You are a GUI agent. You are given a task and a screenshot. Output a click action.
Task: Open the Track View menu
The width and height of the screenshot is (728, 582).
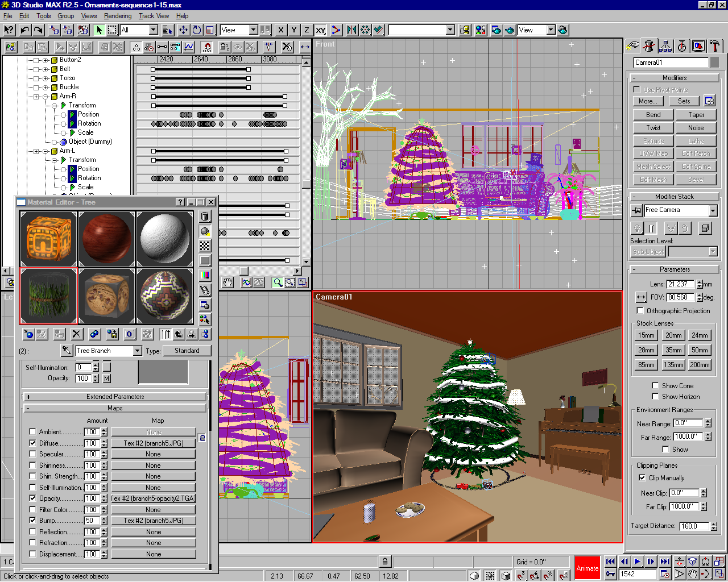(x=154, y=16)
